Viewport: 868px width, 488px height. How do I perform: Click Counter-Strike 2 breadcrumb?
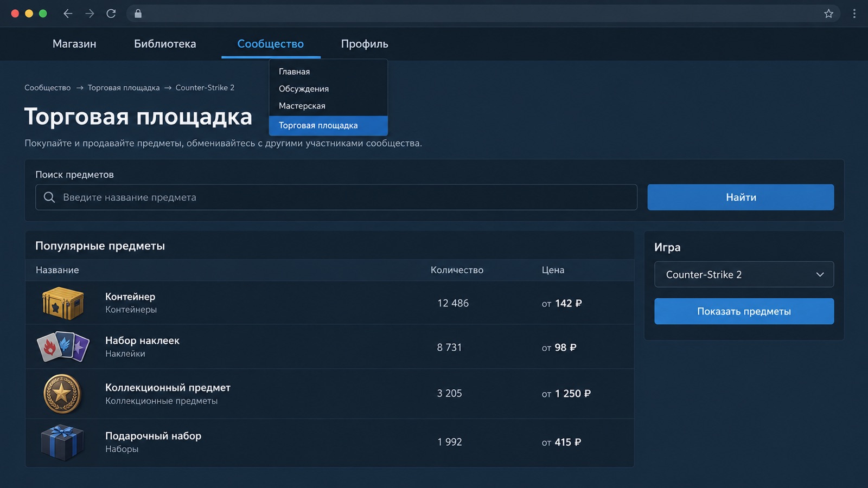click(205, 88)
